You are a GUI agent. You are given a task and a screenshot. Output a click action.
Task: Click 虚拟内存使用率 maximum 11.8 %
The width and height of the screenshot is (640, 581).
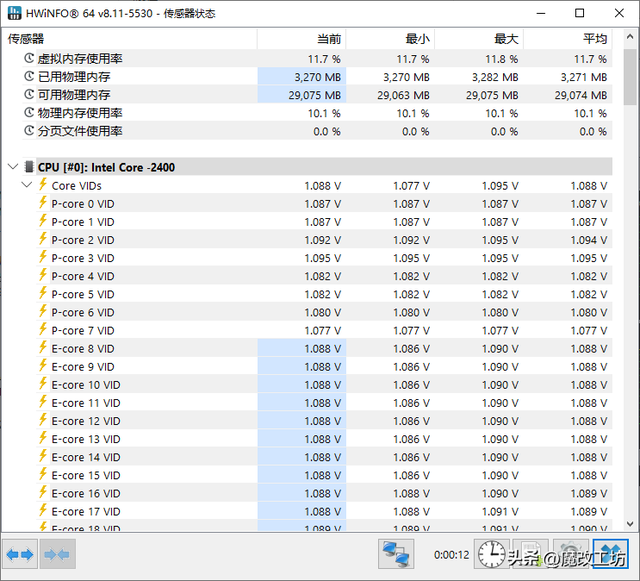pos(502,59)
